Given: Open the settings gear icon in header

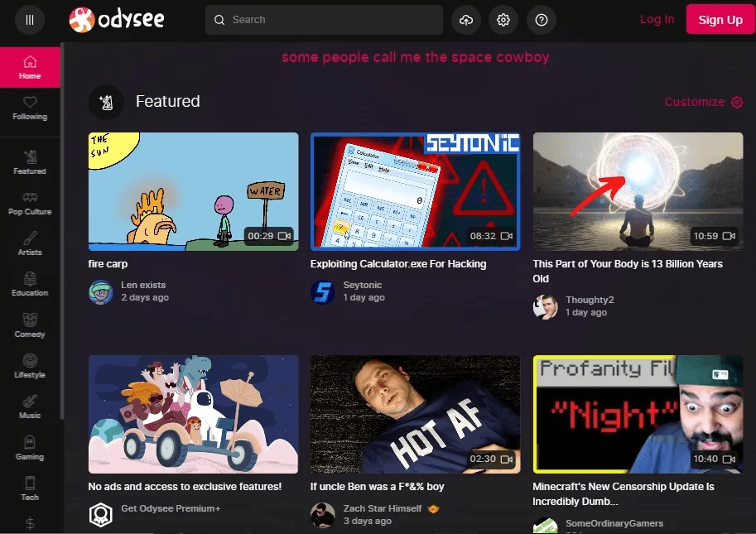Looking at the screenshot, I should pyautogui.click(x=503, y=20).
